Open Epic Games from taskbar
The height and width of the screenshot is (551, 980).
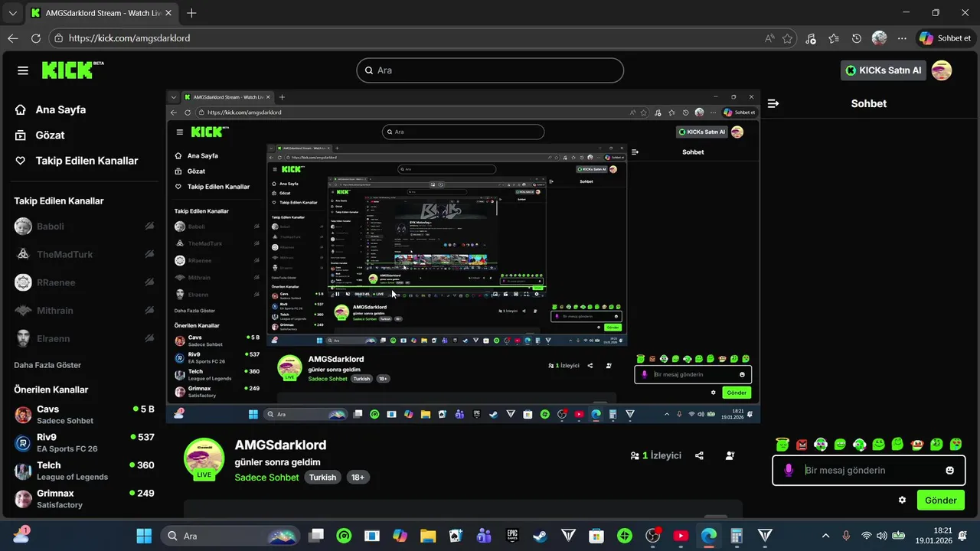coord(513,536)
